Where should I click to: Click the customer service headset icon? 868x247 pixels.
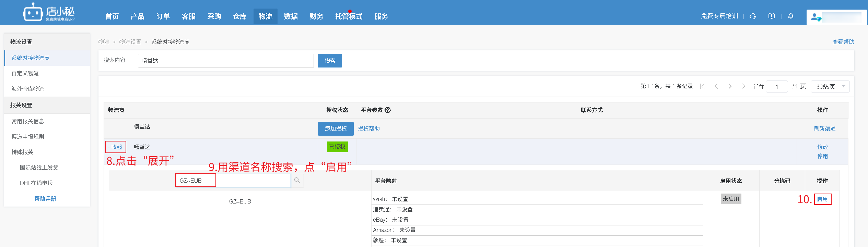click(x=753, y=16)
